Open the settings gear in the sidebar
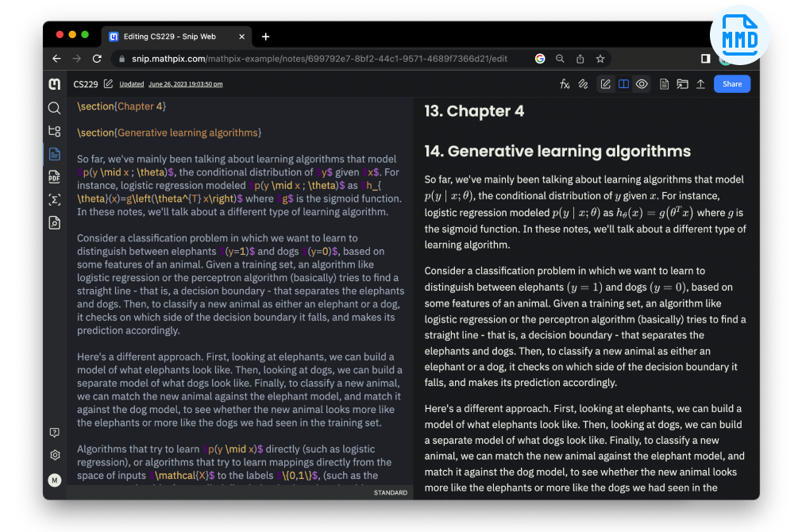The image size is (802, 532). 54,456
